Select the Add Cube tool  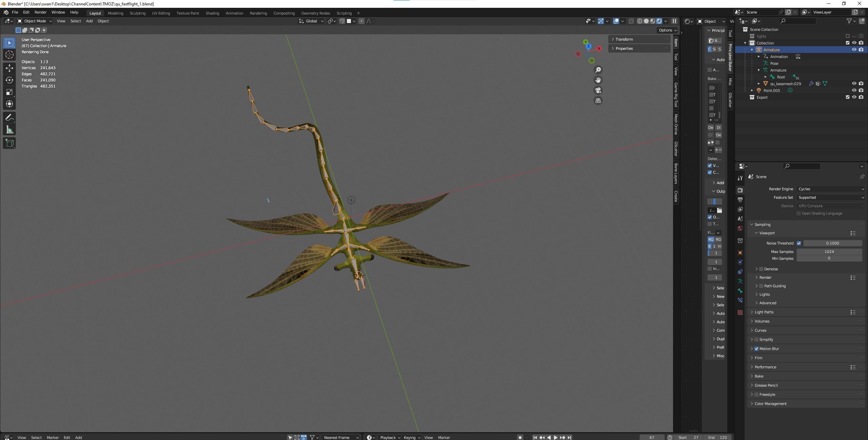[x=9, y=143]
